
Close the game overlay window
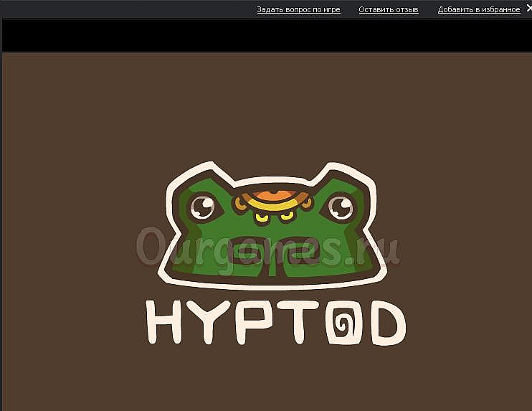[529, 8]
